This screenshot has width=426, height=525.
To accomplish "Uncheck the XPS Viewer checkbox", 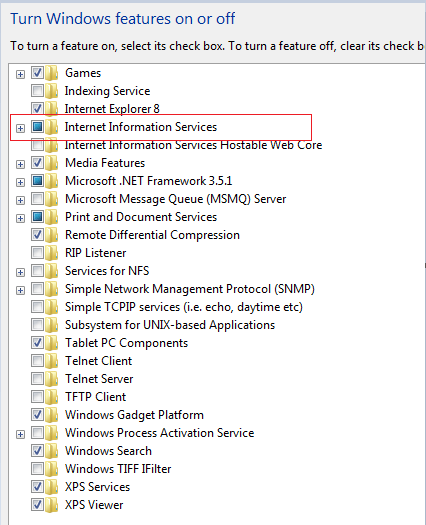I will [x=37, y=505].
